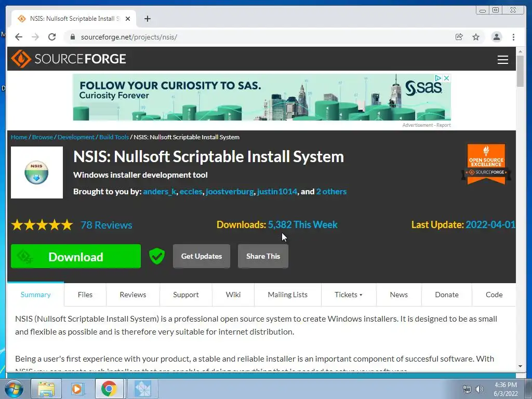Click the Advertisement - Report link
Image resolution: width=532 pixels, height=399 pixels.
427,125
